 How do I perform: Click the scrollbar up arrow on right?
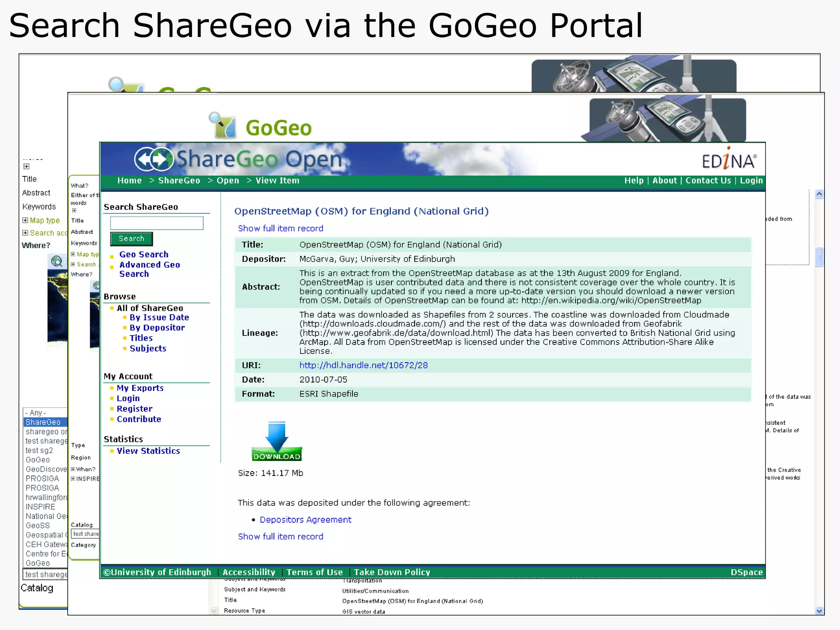click(819, 194)
